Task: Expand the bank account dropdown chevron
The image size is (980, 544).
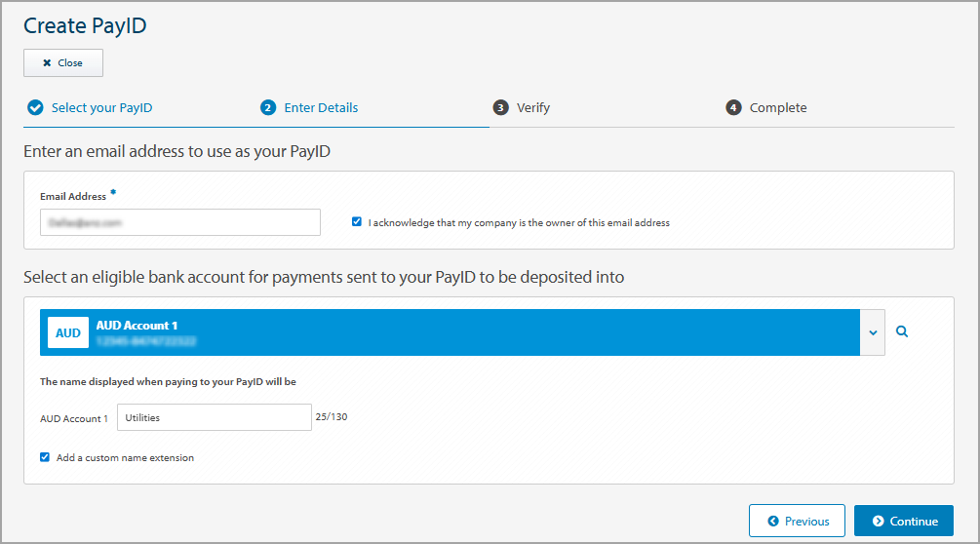Action: click(x=873, y=332)
